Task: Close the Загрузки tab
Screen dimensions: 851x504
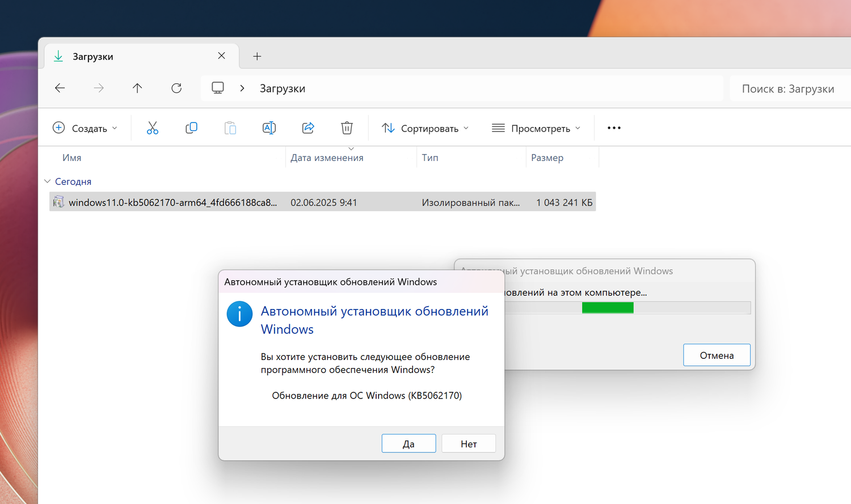Action: 222,56
